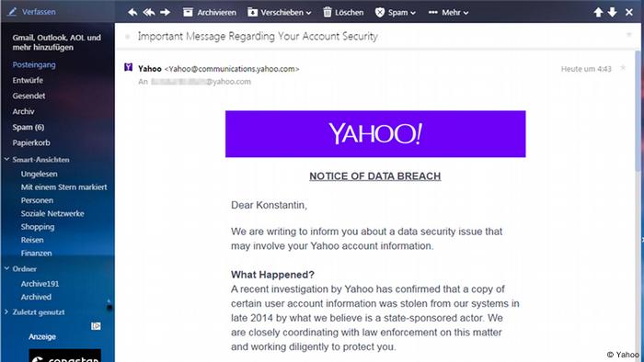
Task: Expand the Mehr options dropdown
Action: [x=448, y=12]
